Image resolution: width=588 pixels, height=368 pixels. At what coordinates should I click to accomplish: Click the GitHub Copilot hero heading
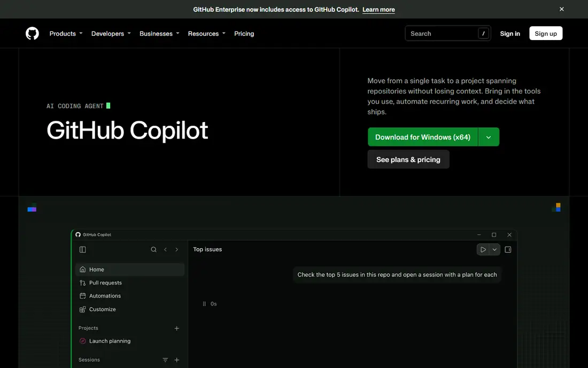pyautogui.click(x=127, y=130)
